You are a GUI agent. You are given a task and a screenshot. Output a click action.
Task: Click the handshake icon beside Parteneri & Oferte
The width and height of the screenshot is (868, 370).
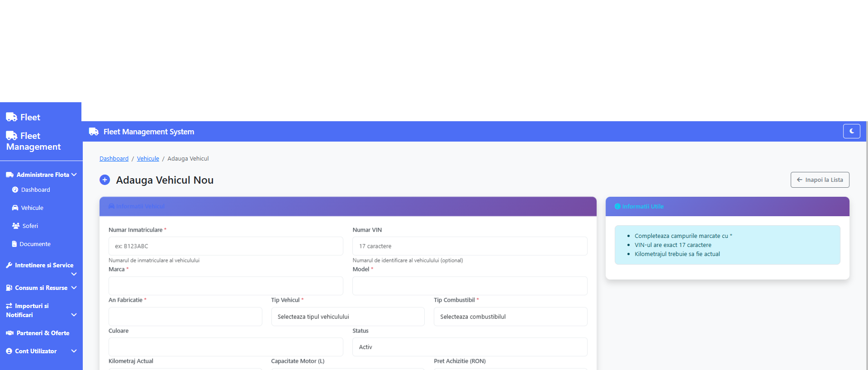[9, 333]
